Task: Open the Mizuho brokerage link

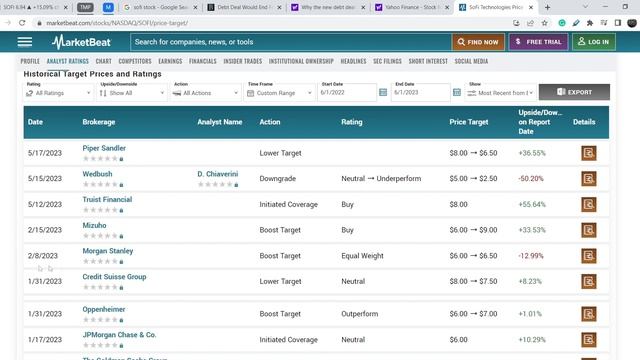Action: pyautogui.click(x=94, y=225)
